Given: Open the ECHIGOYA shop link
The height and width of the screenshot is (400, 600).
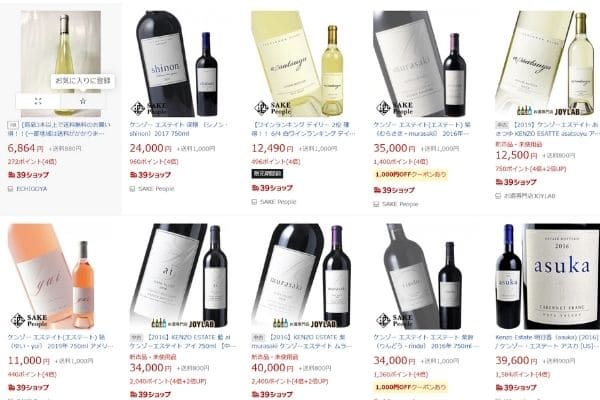Looking at the screenshot, I should pyautogui.click(x=31, y=189).
